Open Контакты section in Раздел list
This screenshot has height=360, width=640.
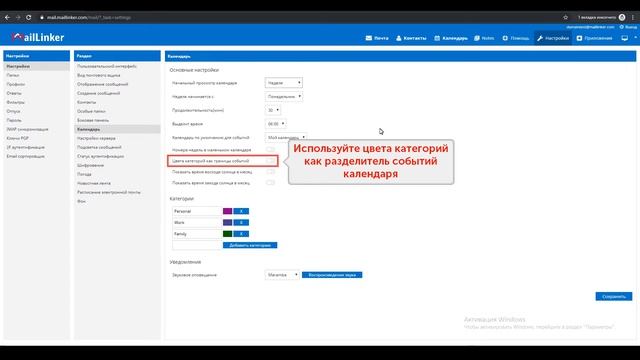point(117,102)
